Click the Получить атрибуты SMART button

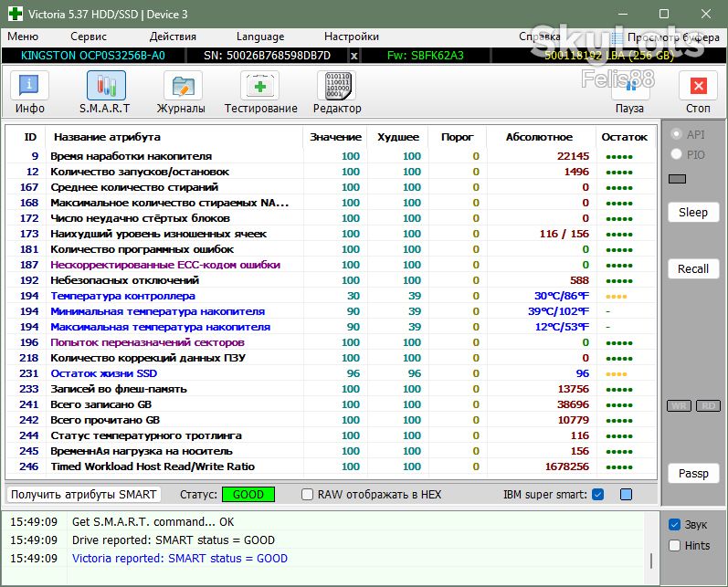coord(83,495)
